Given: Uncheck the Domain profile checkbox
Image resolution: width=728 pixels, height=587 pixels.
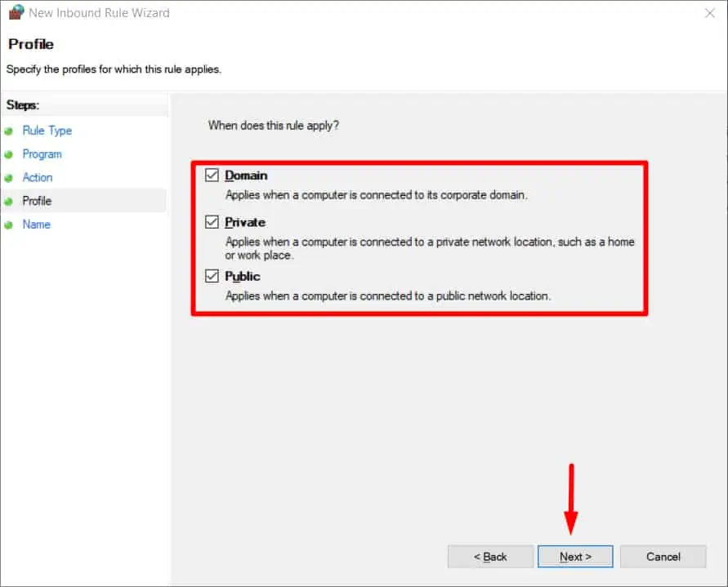Looking at the screenshot, I should [x=212, y=175].
